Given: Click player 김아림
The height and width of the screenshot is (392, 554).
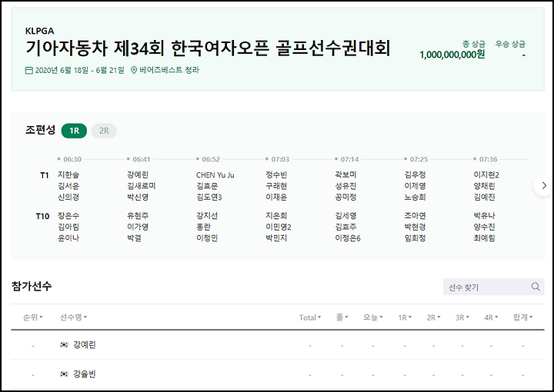Looking at the screenshot, I should point(68,227).
